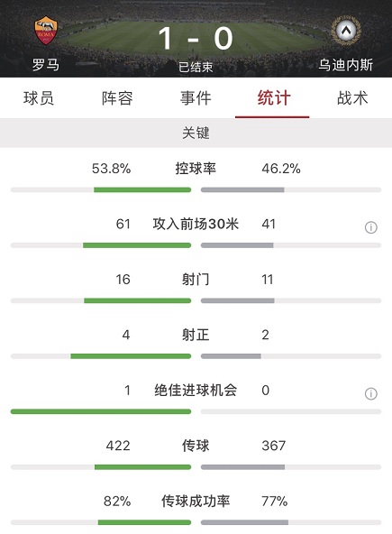The image size is (392, 534).
Task: Switch to the 阵容 tab
Action: click(117, 98)
